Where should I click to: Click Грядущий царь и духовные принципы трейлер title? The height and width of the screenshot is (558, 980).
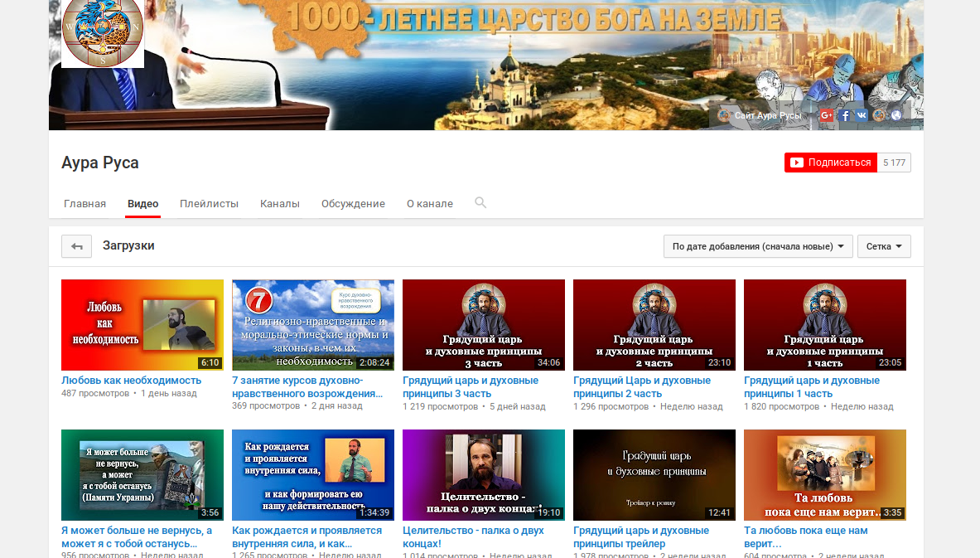pos(640,536)
